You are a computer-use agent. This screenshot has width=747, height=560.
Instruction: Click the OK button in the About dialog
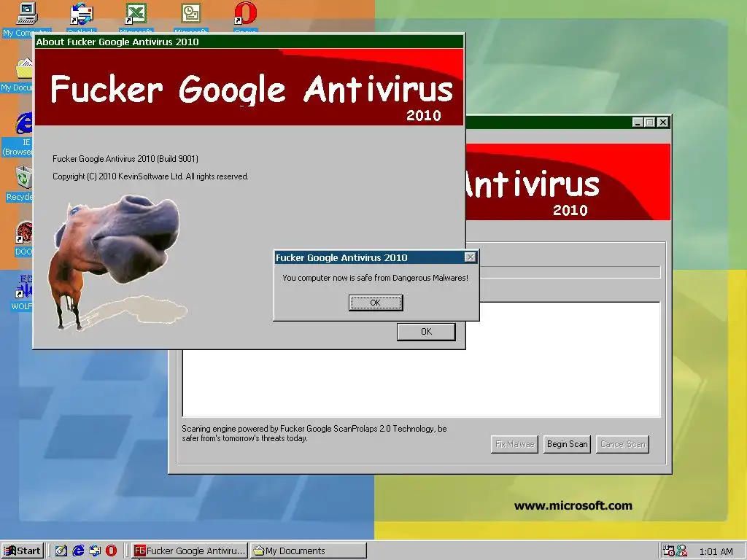pos(426,332)
